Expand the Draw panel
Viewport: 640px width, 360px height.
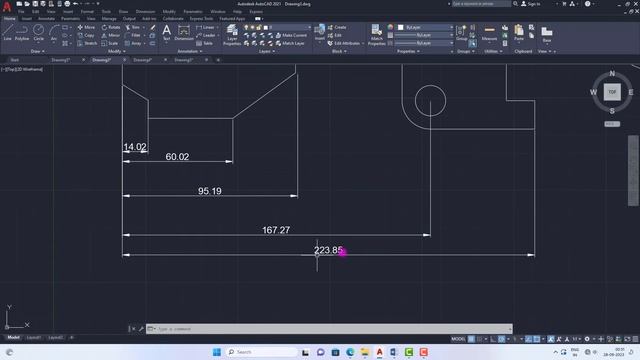pyautogui.click(x=38, y=51)
